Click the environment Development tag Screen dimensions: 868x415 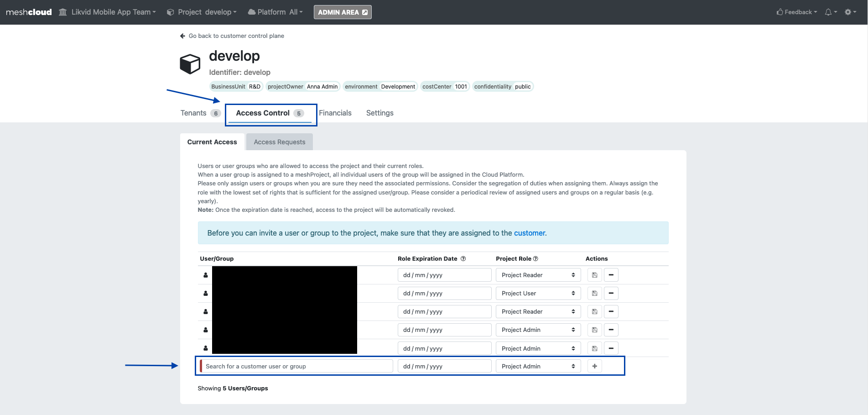(x=380, y=87)
